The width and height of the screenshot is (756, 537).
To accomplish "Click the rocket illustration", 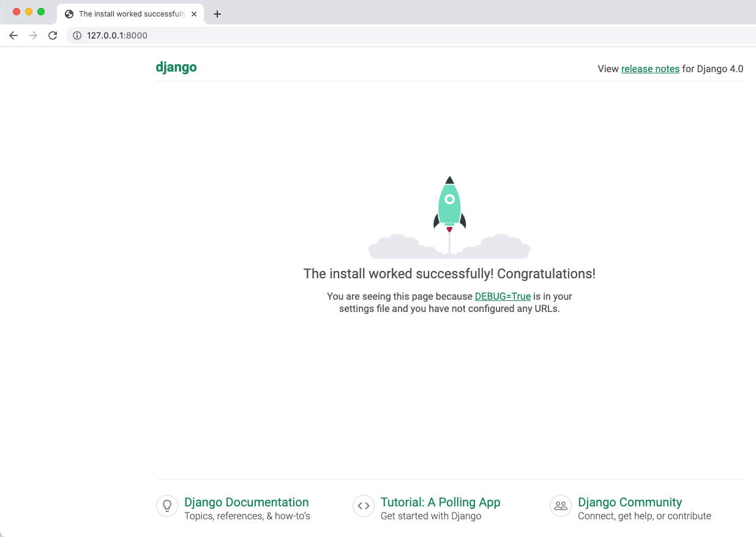I will [x=449, y=217].
